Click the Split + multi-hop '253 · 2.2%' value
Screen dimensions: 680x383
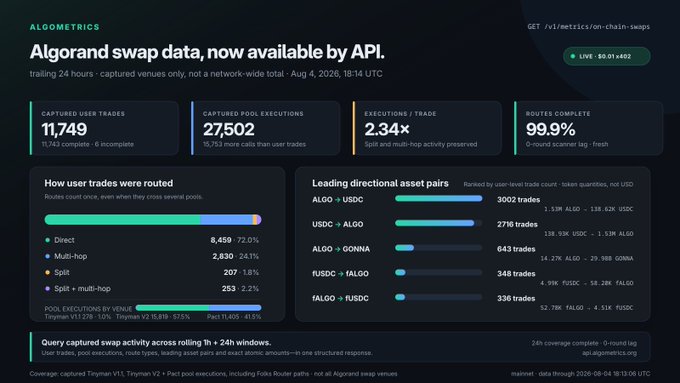pyautogui.click(x=240, y=288)
